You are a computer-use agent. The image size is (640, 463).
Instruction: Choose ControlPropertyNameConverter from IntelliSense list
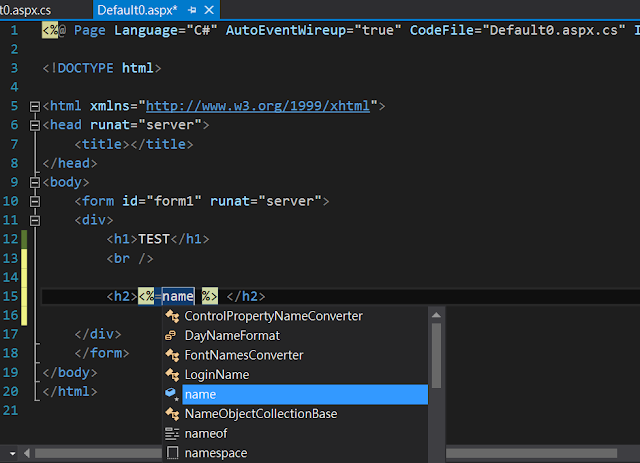295,316
